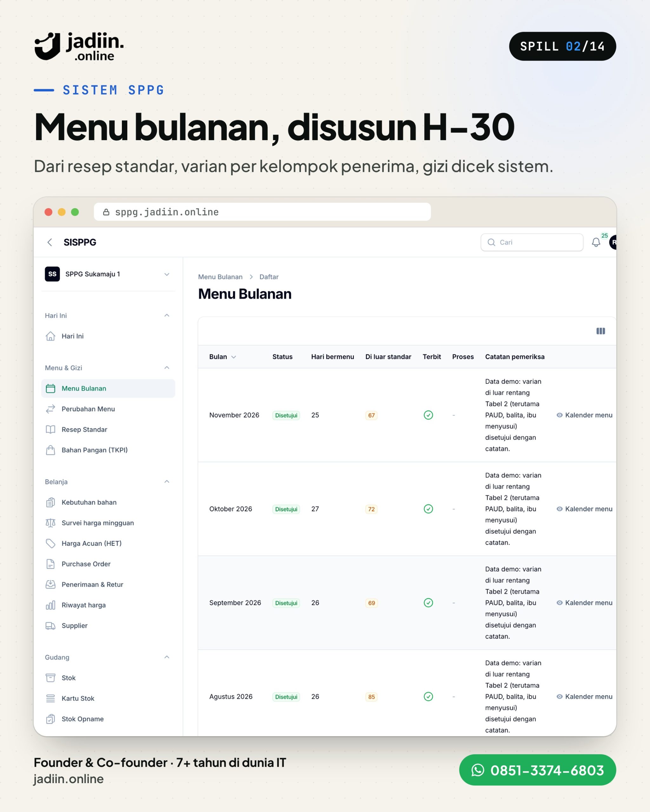Open the notification bell
Screen dimensions: 650x812
[596, 242]
